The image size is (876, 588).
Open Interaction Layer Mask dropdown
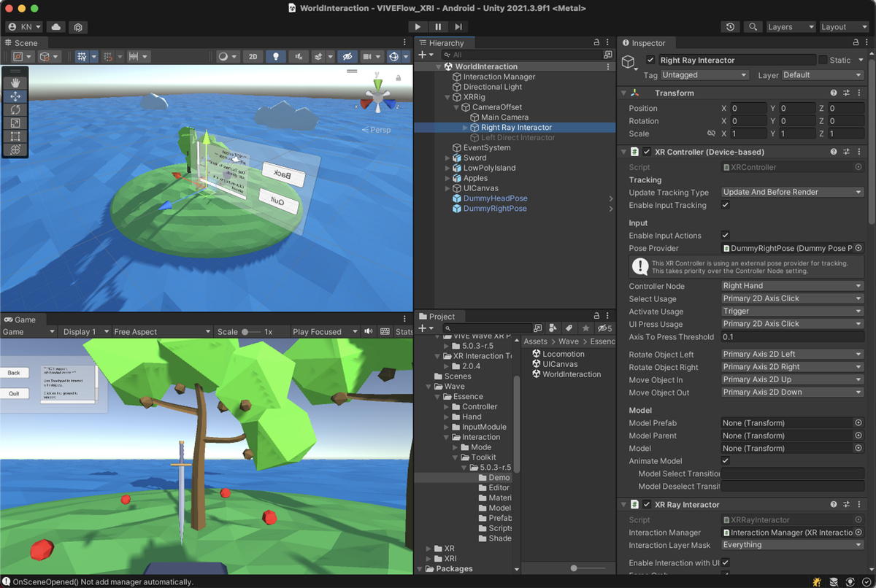(x=793, y=544)
